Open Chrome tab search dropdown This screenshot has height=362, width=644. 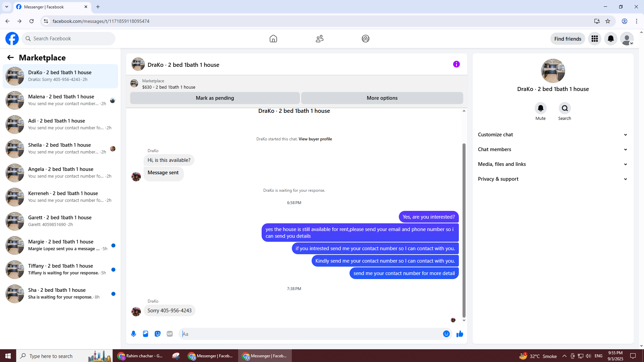pyautogui.click(x=7, y=7)
